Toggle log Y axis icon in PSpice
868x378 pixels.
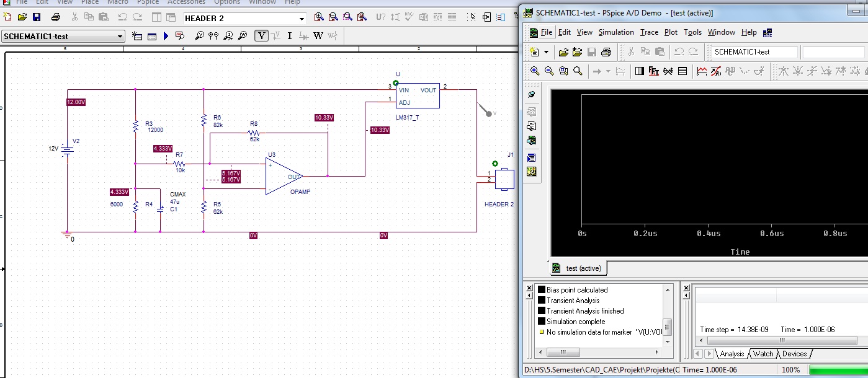(682, 71)
